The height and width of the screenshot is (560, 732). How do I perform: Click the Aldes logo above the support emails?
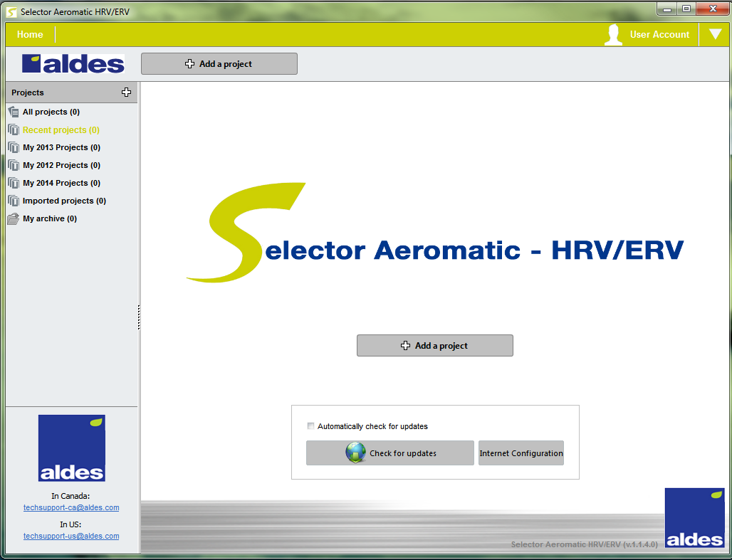point(71,448)
